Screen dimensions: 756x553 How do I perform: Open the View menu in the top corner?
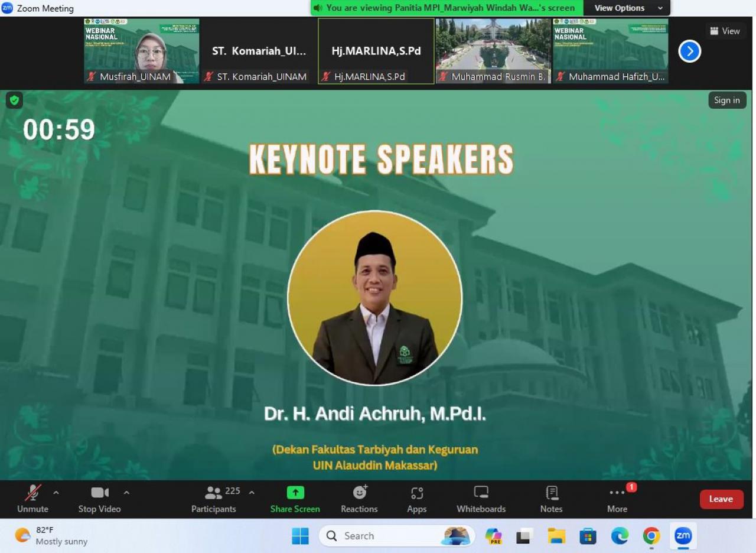click(725, 31)
